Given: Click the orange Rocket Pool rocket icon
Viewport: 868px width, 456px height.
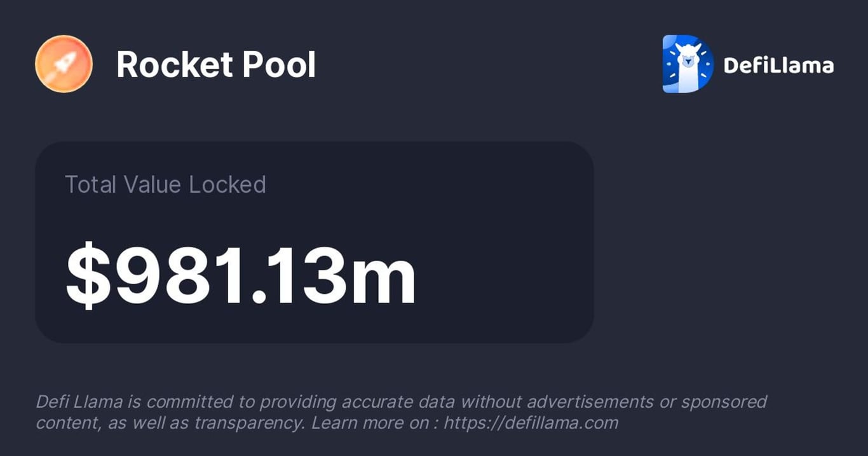Looking at the screenshot, I should (x=64, y=64).
